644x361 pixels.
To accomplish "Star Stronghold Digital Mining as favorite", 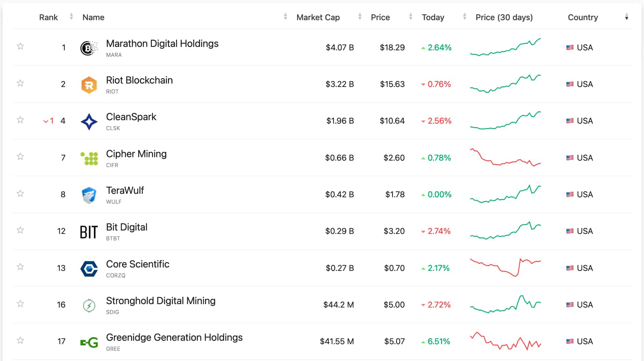I will coord(20,303).
